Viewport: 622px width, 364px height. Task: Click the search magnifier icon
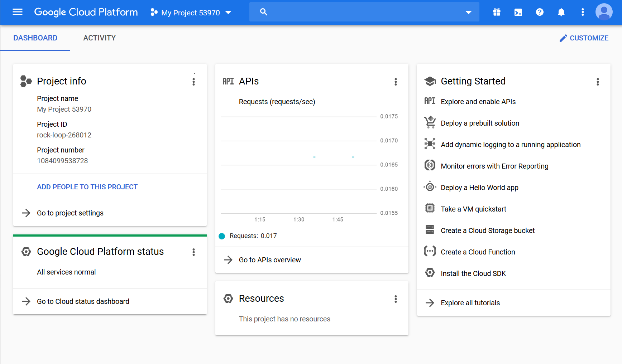264,12
